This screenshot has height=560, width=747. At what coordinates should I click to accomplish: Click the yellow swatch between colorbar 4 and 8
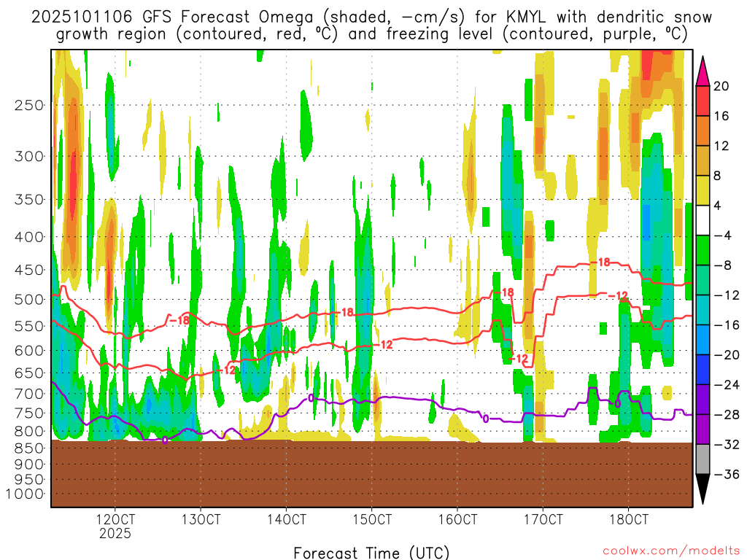pyautogui.click(x=703, y=190)
